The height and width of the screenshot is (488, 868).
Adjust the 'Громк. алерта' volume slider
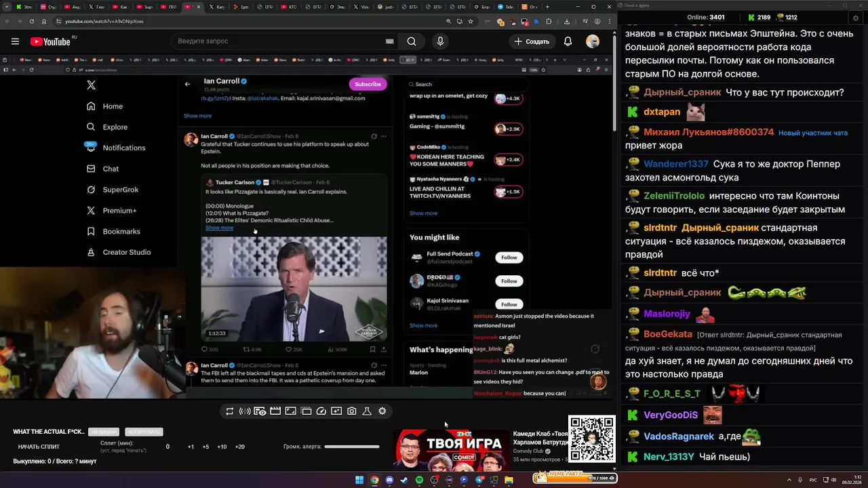pyautogui.click(x=351, y=447)
